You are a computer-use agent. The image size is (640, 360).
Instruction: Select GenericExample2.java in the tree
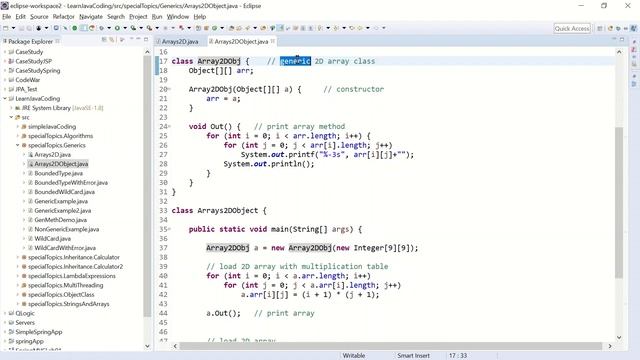point(62,211)
